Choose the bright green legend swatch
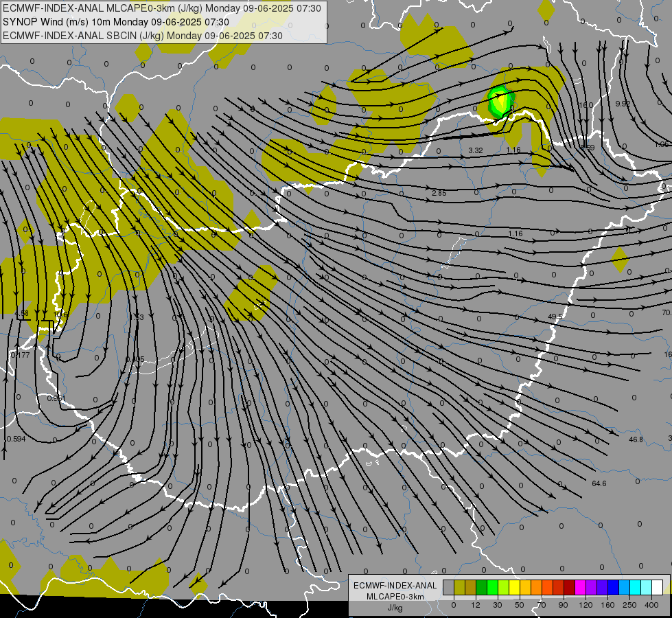Screen dimensions: 672x618 pyautogui.click(x=492, y=587)
